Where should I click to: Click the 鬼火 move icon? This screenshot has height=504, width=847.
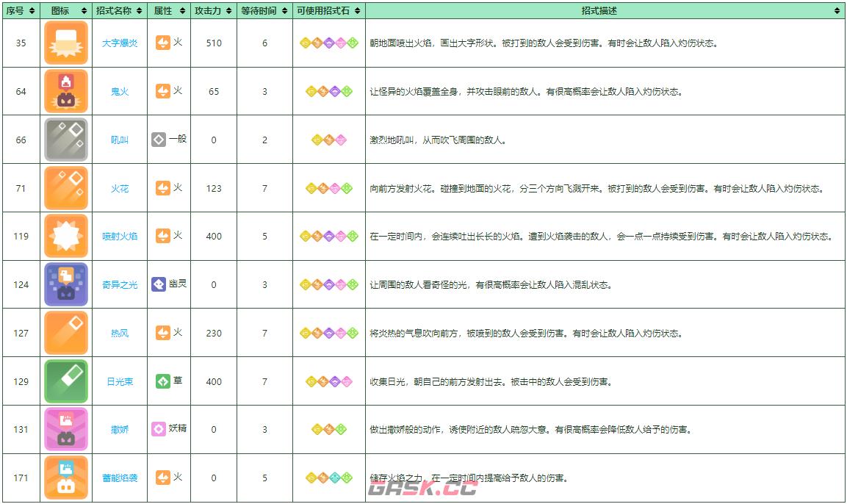(x=66, y=91)
